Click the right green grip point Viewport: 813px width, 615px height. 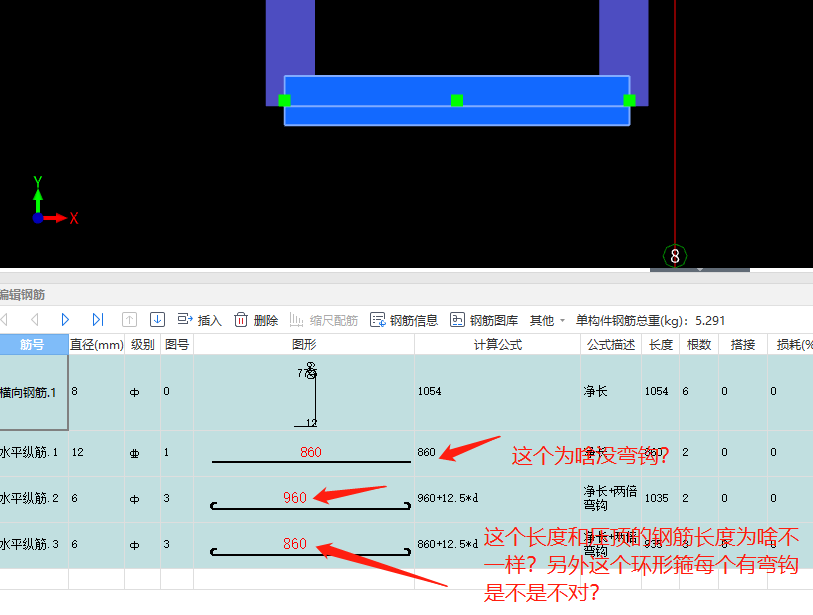tap(629, 100)
